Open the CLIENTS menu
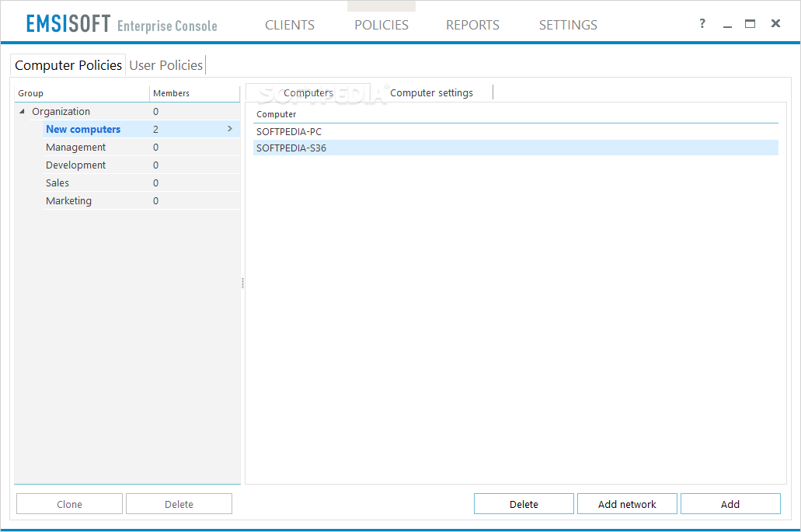The image size is (801, 532). pyautogui.click(x=290, y=25)
